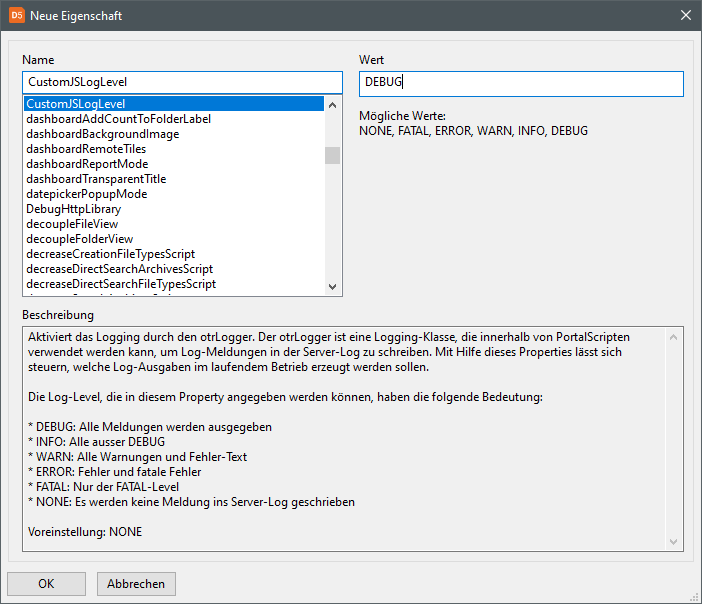Close the Neue Eigenschaft dialog

(x=685, y=15)
